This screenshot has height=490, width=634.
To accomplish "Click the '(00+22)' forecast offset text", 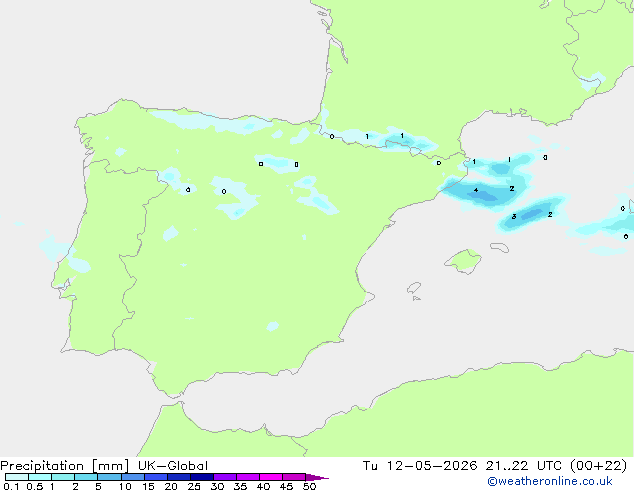I will click(598, 466).
